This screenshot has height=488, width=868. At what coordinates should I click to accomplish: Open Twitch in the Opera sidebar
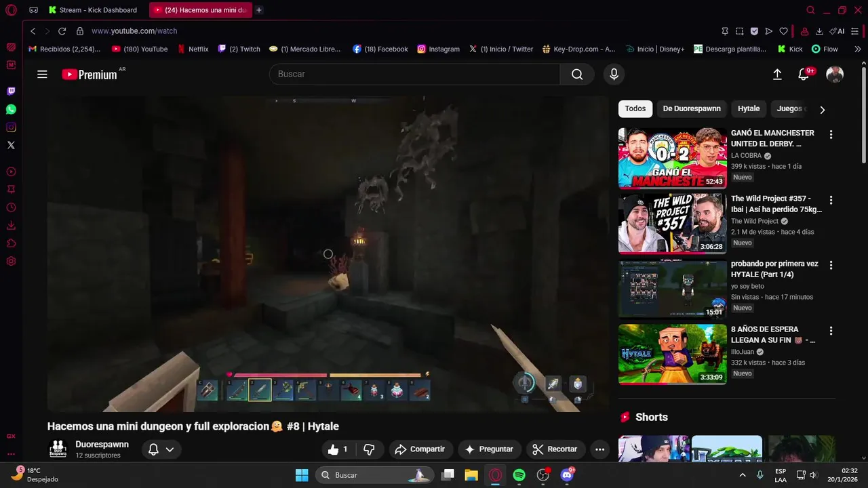(x=11, y=91)
